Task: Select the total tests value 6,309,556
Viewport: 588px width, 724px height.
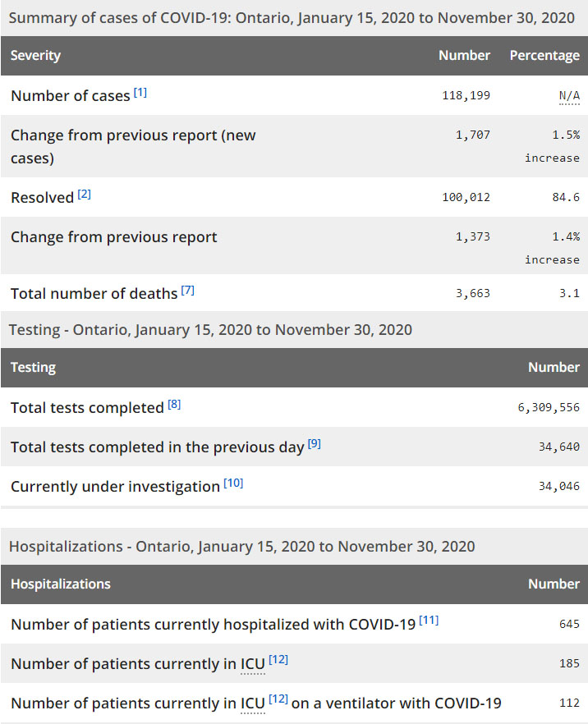Action: (x=548, y=408)
